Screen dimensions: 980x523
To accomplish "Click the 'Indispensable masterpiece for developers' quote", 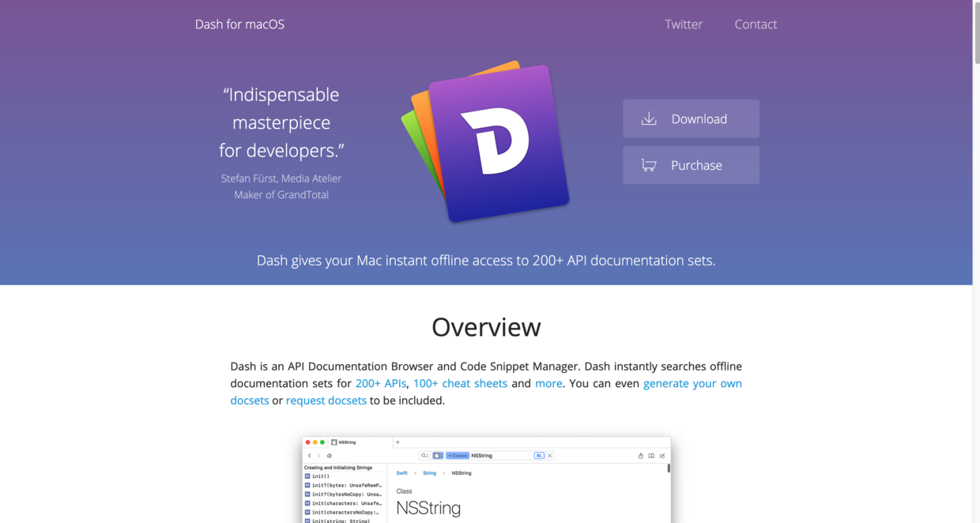I will click(x=281, y=122).
